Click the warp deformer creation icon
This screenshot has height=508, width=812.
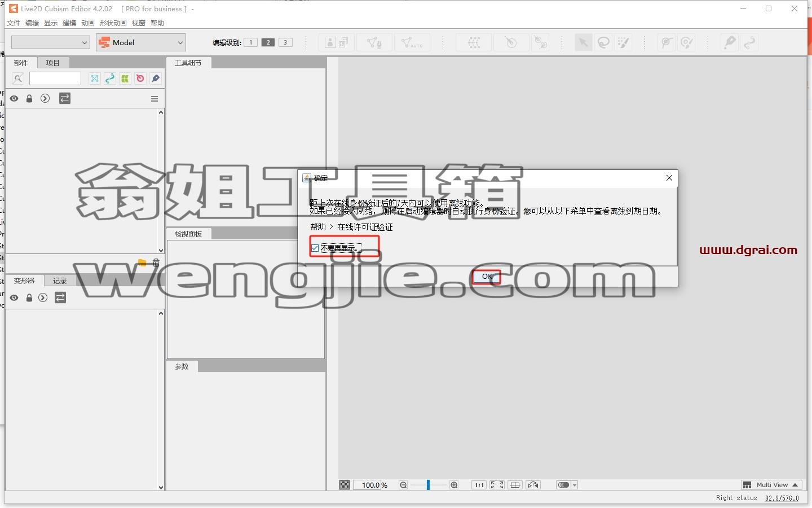tap(474, 42)
